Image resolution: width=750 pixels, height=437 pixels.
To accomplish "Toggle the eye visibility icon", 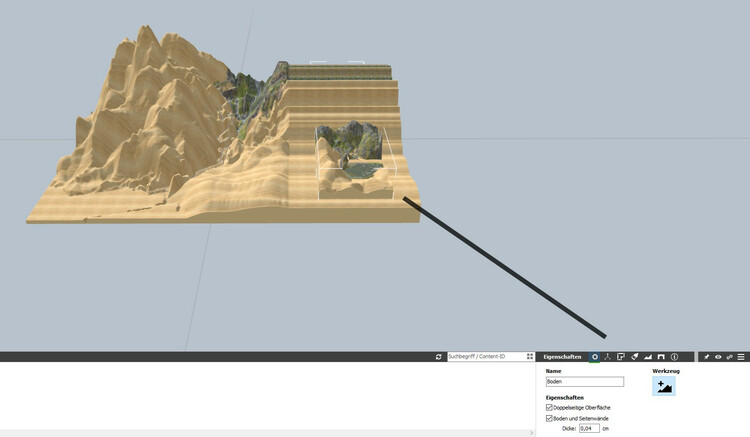I will [x=718, y=357].
